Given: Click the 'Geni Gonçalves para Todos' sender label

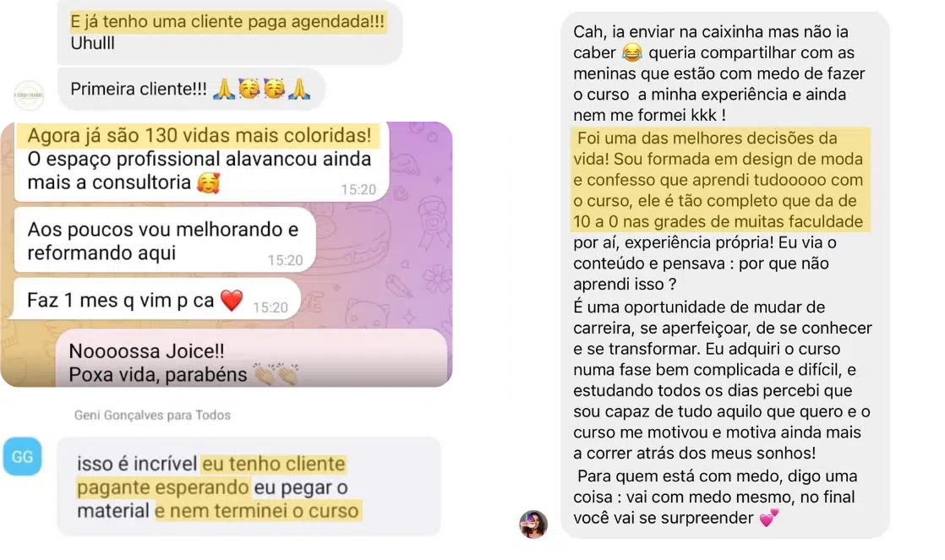Looking at the screenshot, I should pyautogui.click(x=152, y=415).
